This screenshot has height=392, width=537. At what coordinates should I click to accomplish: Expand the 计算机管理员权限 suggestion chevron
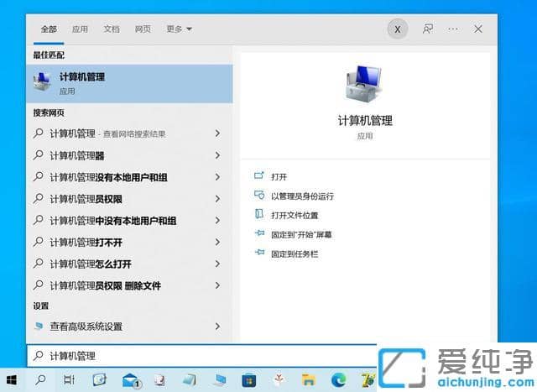[x=217, y=199]
